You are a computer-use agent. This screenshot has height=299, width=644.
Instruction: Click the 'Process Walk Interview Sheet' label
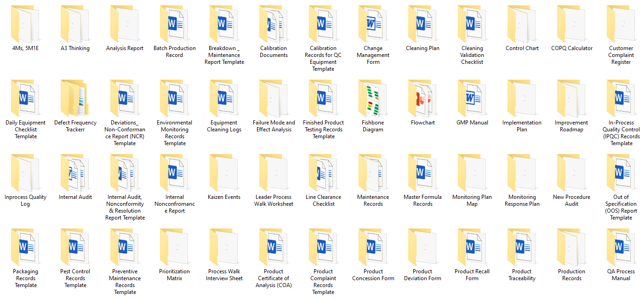point(224,275)
